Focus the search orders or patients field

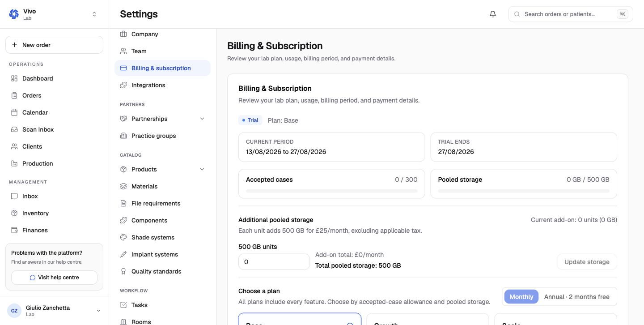tap(571, 14)
